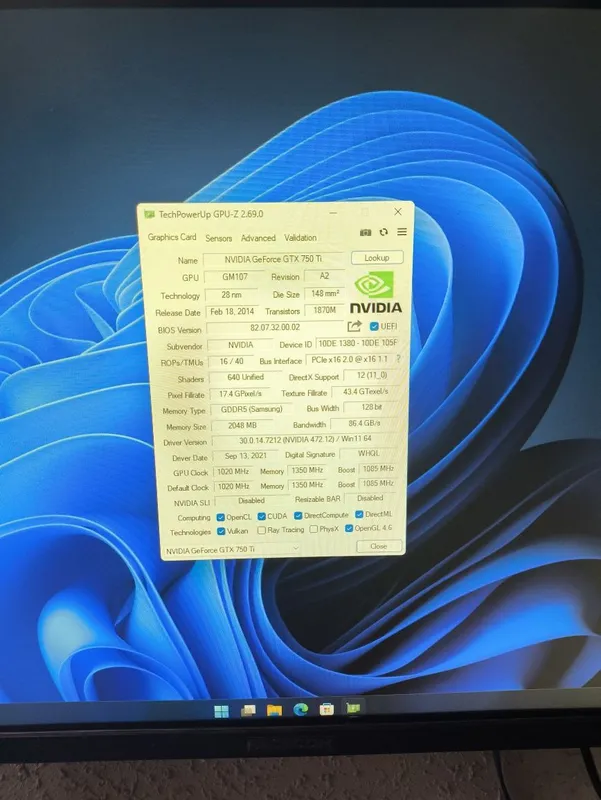601x800 pixels.
Task: Click the Transistors value 1870M
Action: pyautogui.click(x=325, y=310)
